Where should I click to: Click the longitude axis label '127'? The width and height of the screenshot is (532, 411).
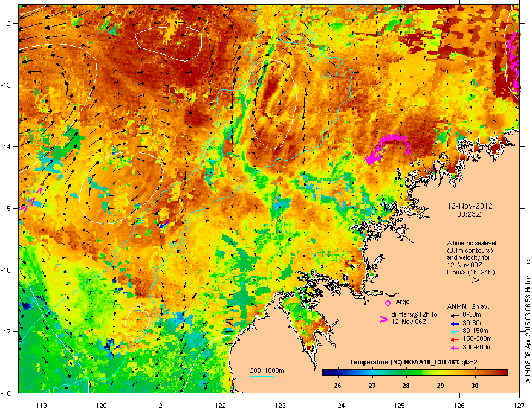click(x=519, y=405)
